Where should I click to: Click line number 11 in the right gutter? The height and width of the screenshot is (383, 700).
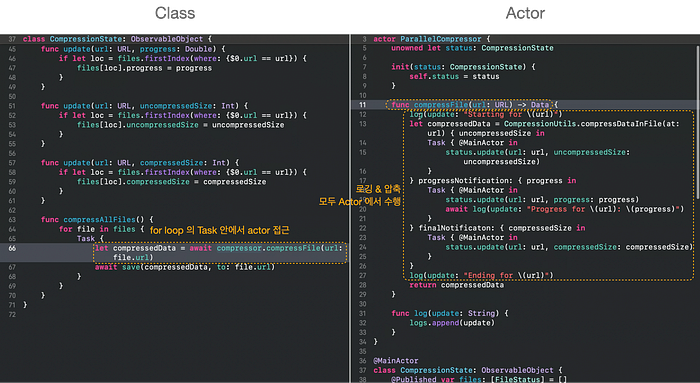click(x=362, y=105)
